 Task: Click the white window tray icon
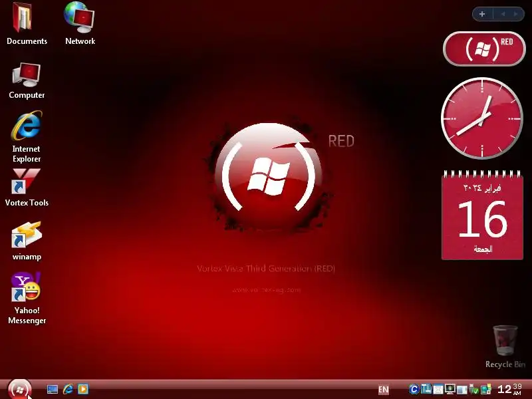tap(438, 389)
